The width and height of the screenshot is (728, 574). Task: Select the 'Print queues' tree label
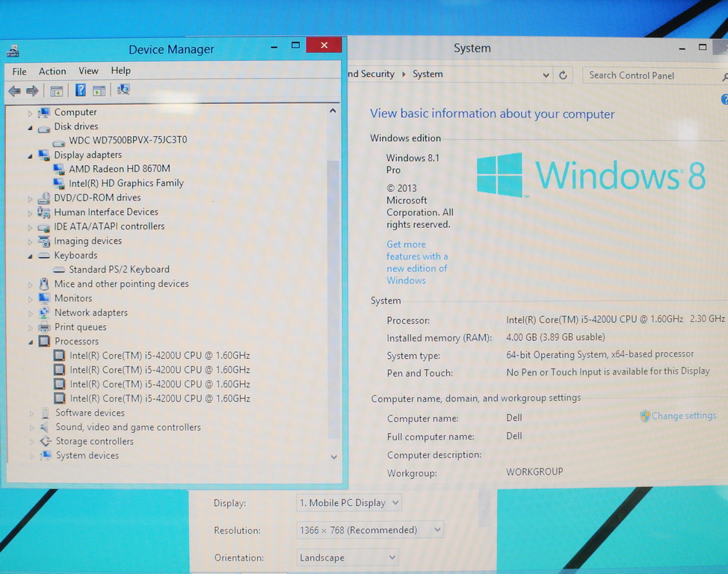tap(80, 327)
